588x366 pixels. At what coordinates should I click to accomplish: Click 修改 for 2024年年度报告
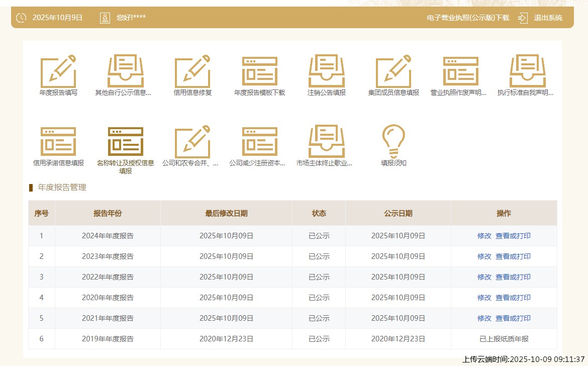click(484, 236)
